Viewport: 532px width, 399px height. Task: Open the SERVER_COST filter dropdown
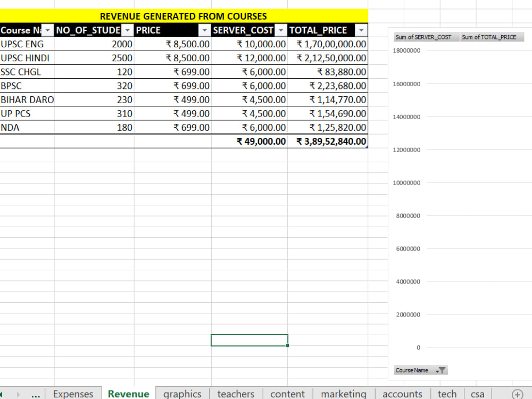[280, 30]
